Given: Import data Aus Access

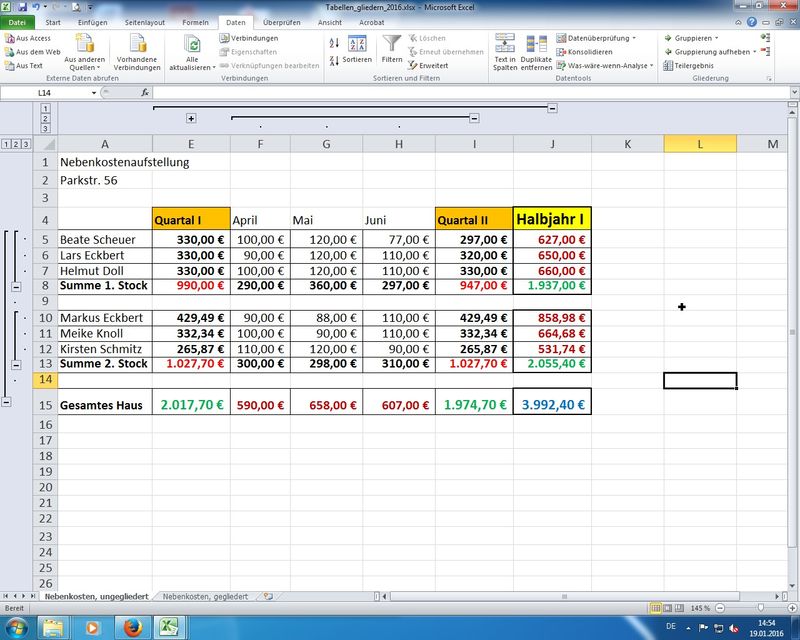Looking at the screenshot, I should tap(28, 38).
